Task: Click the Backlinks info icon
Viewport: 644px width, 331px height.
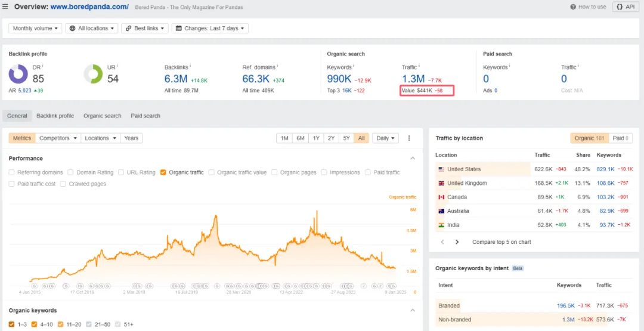Action: (x=190, y=65)
